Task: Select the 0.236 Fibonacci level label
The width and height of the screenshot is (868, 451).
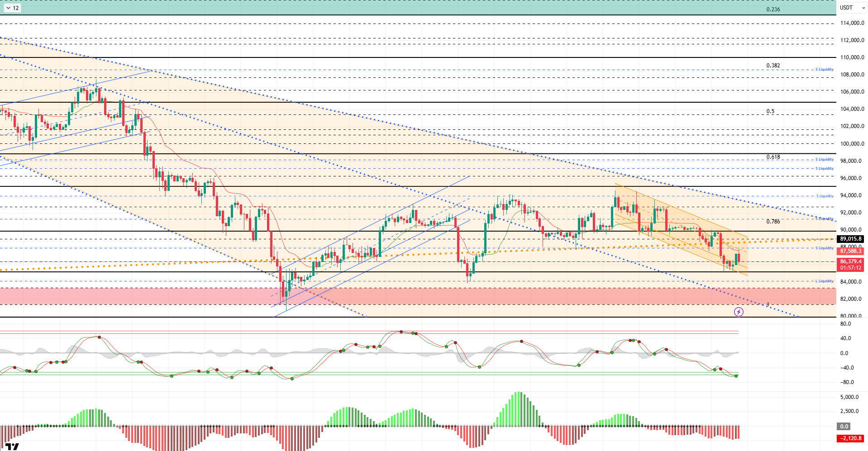Action: tap(773, 9)
